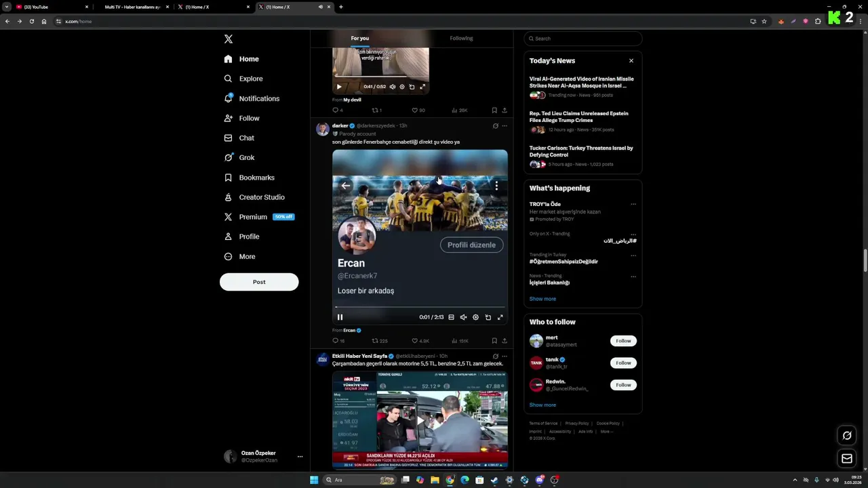
Task: Click the Etkili Haber news video thumbnail
Action: 420,420
